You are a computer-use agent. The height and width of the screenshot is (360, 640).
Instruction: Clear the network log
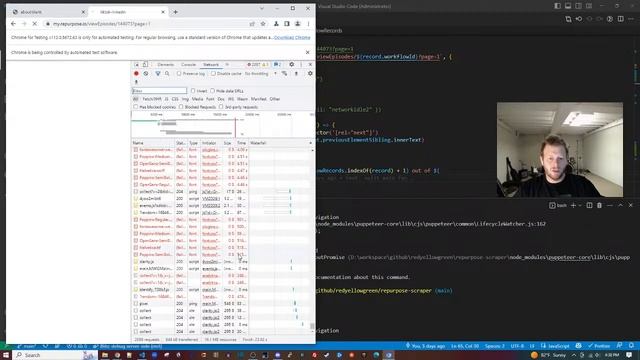point(146,73)
